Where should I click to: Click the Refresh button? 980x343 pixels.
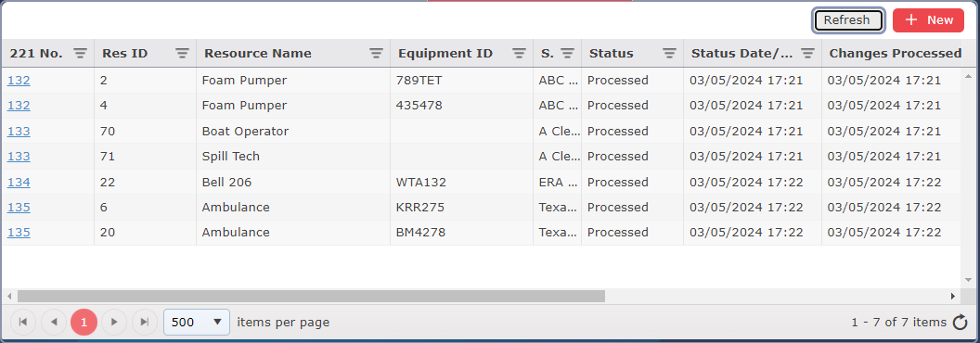coord(847,20)
